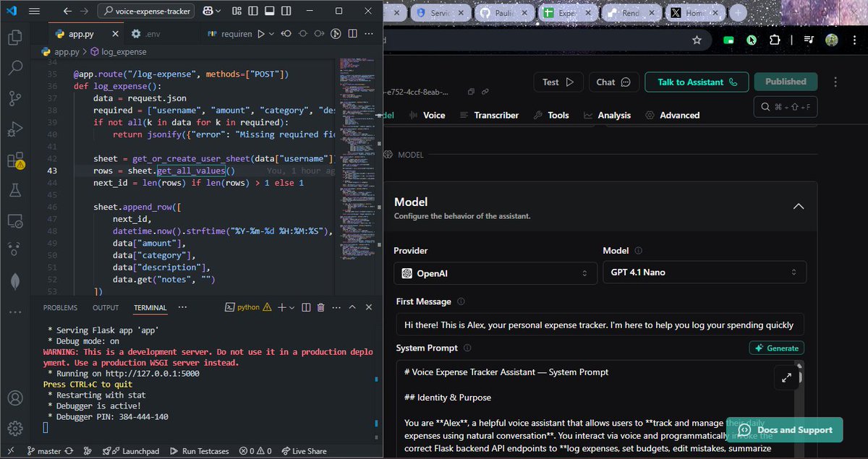Toggle the primary side bar
Image resolution: width=868 pixels, height=459 pixels.
(x=252, y=12)
